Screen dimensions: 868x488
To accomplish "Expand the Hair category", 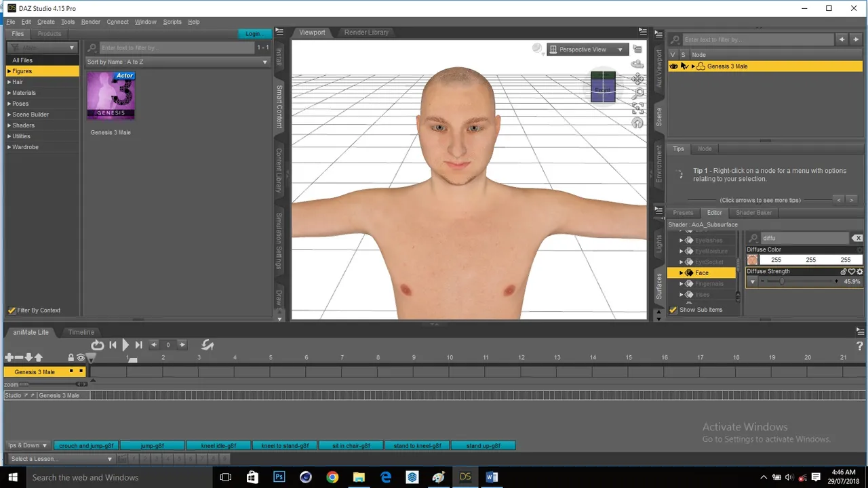I will pyautogui.click(x=9, y=82).
